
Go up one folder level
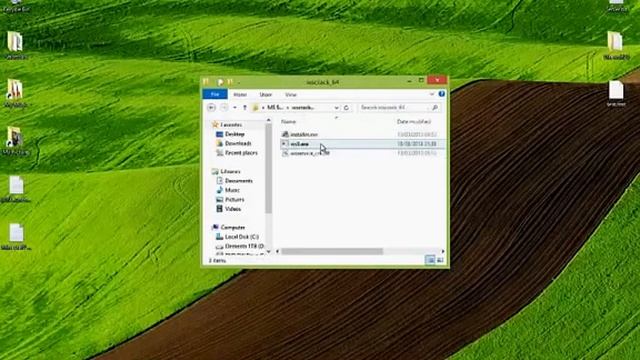pos(245,107)
